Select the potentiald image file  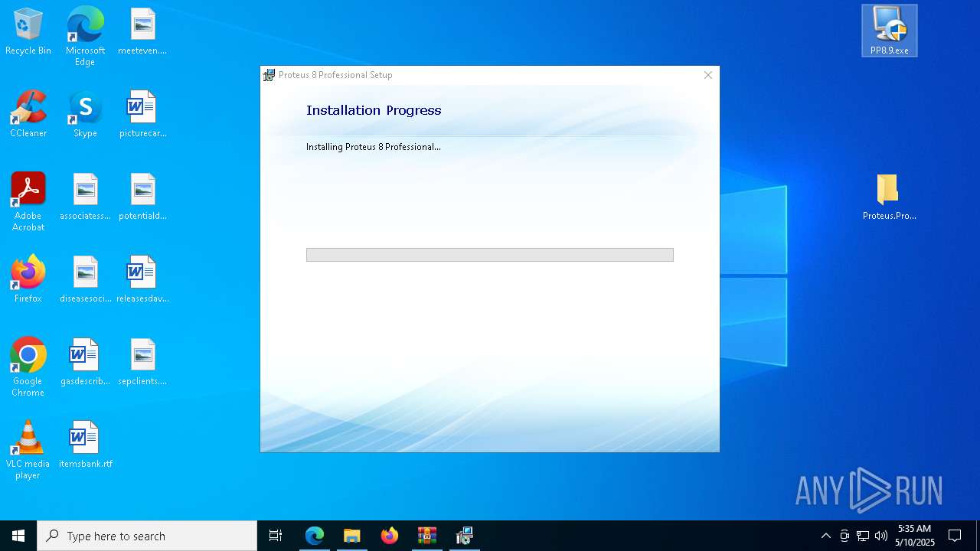[x=142, y=197]
